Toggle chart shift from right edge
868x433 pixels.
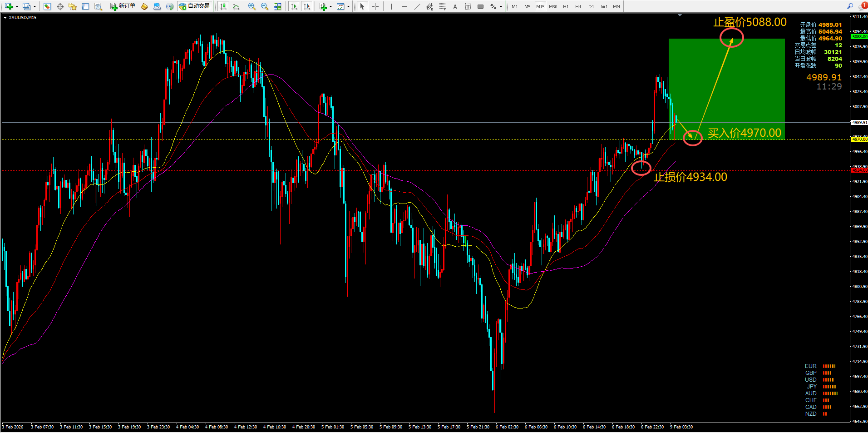click(307, 6)
